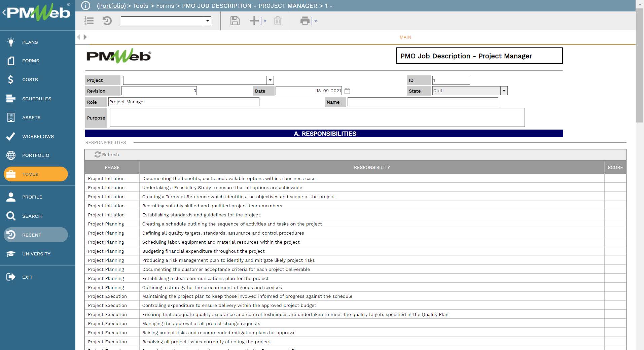This screenshot has width=644, height=350.
Task: Open the print options dropdown arrow
Action: click(x=316, y=21)
